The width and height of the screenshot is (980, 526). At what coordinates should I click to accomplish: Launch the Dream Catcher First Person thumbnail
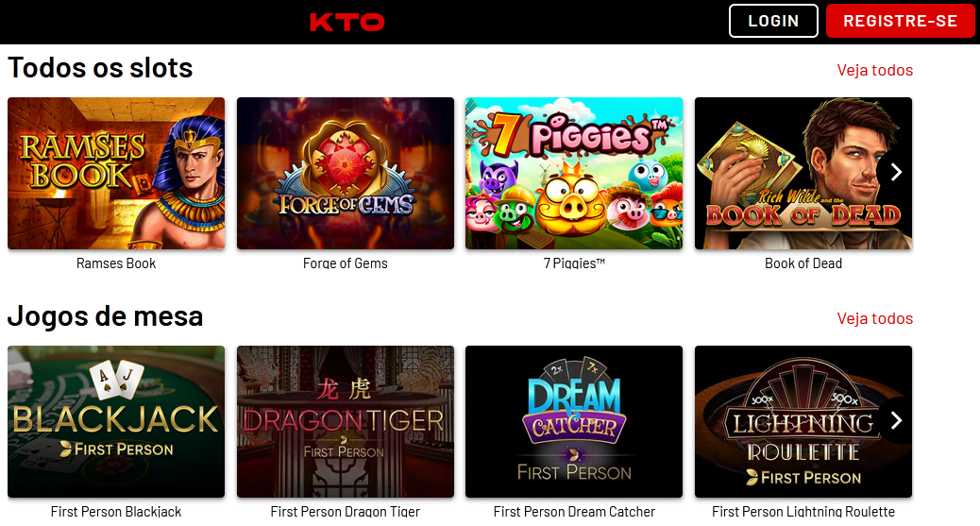coord(574,421)
